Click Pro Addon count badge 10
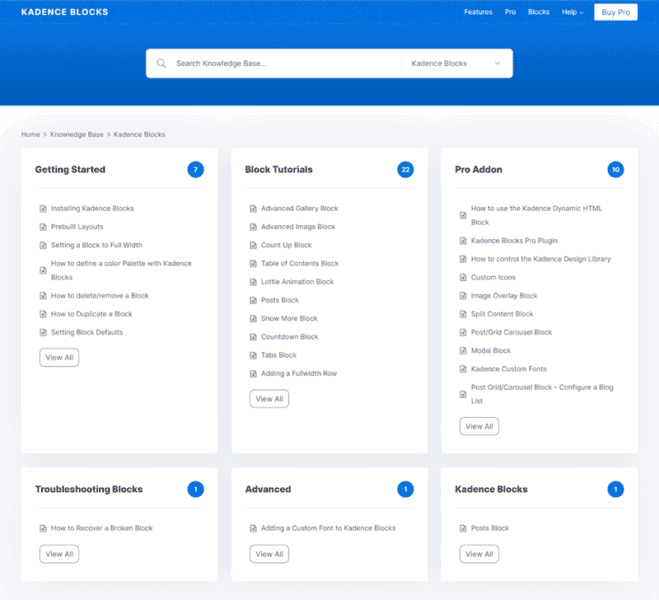This screenshot has width=659, height=600. 615,170
